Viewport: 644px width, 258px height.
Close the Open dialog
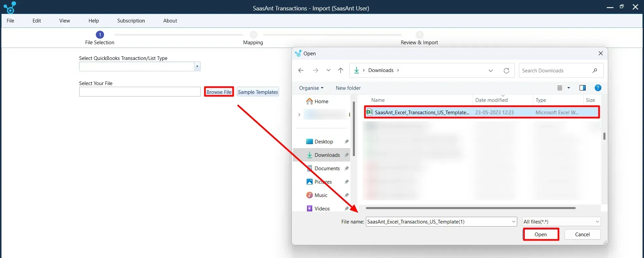point(601,54)
